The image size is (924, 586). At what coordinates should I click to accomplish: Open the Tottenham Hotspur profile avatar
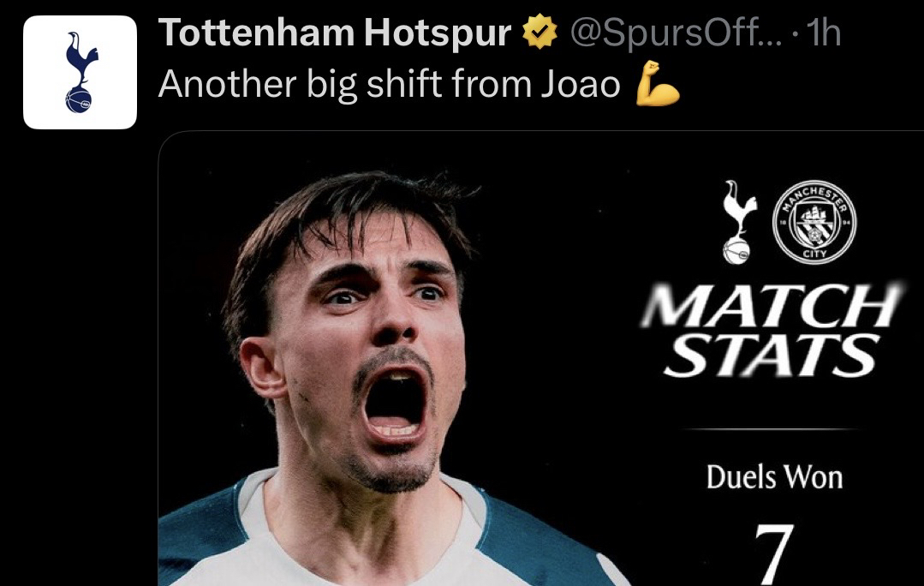pyautogui.click(x=80, y=73)
